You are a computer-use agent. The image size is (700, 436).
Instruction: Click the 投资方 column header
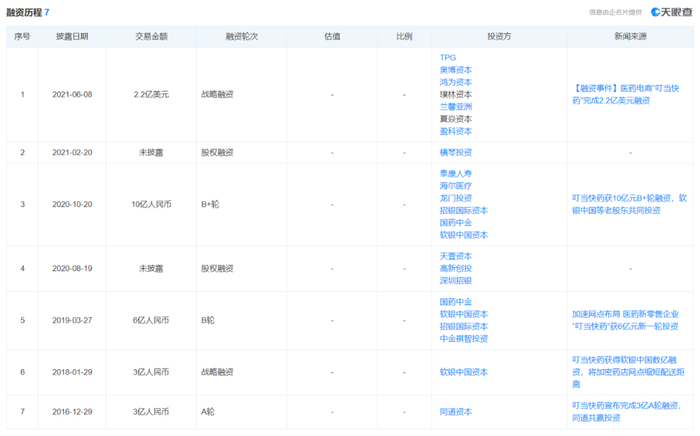point(499,37)
